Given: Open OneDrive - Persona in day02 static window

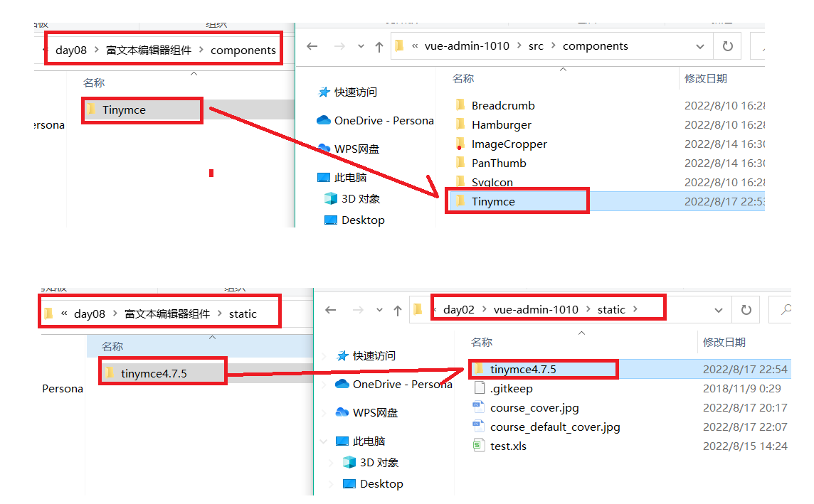Looking at the screenshot, I should 402,385.
